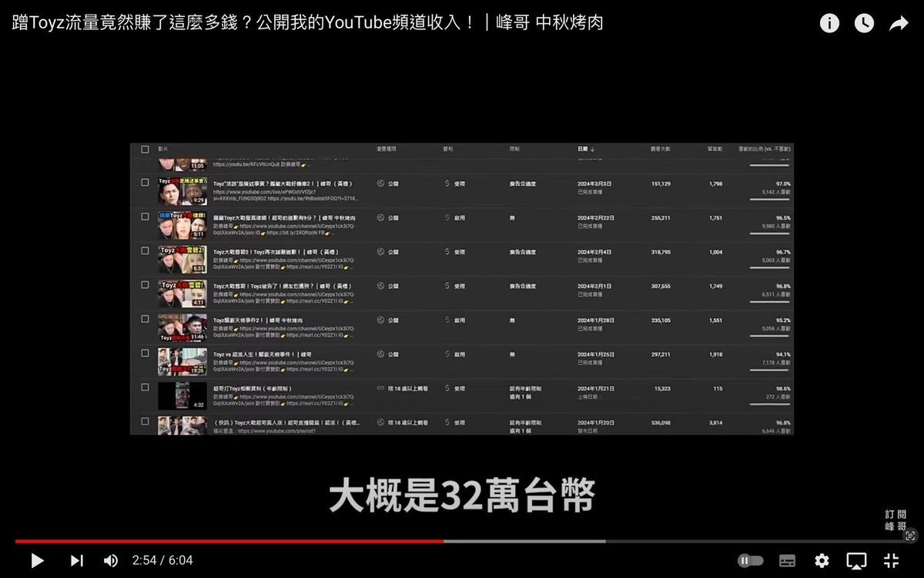Viewport: 924px width, 578px height.
Task: Toggle the autoplay switch
Action: (x=751, y=560)
